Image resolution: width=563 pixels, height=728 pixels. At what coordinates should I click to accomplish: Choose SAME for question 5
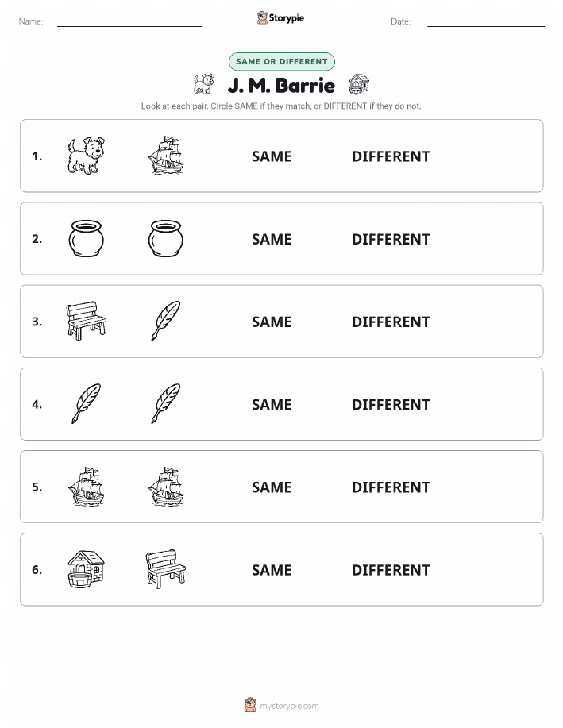[x=272, y=487]
